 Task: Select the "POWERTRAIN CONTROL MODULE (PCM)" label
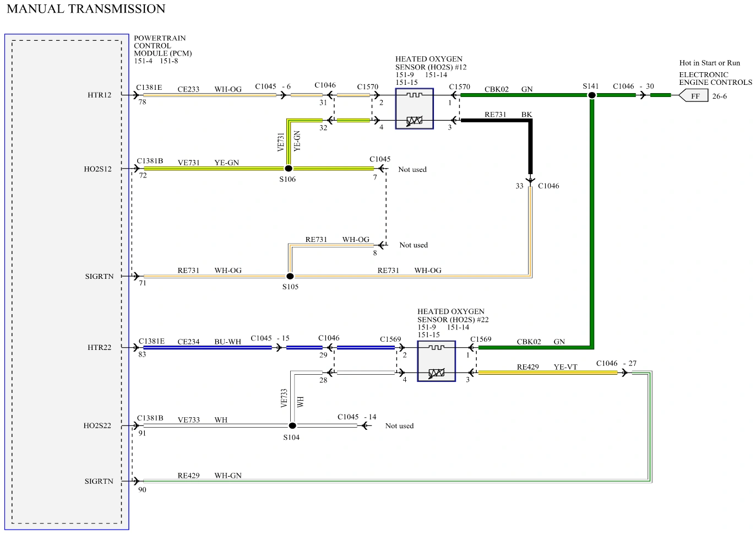click(163, 46)
